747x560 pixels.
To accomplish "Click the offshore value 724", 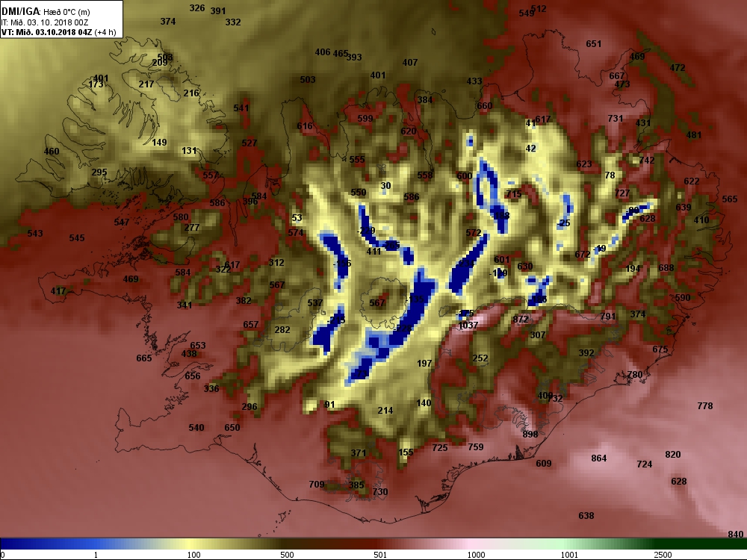I will [644, 464].
